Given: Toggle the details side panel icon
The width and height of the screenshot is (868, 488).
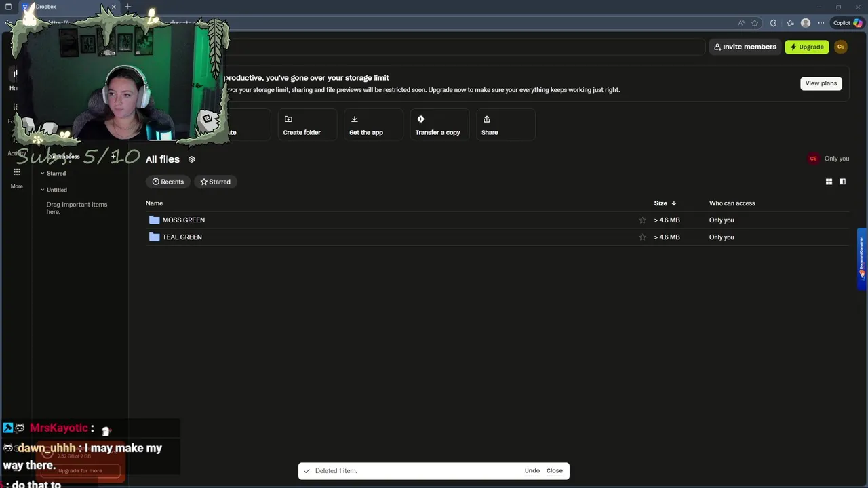Looking at the screenshot, I should pos(842,182).
